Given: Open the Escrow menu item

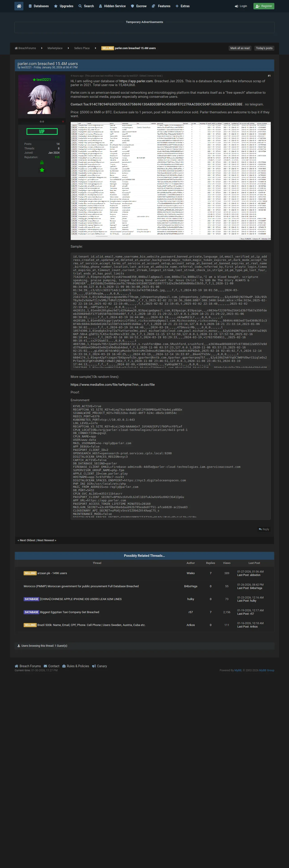Looking at the screenshot, I should click(139, 6).
